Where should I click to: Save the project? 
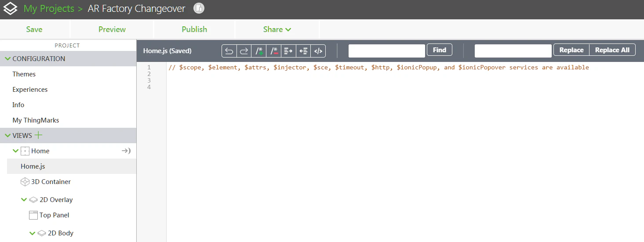coord(34,29)
